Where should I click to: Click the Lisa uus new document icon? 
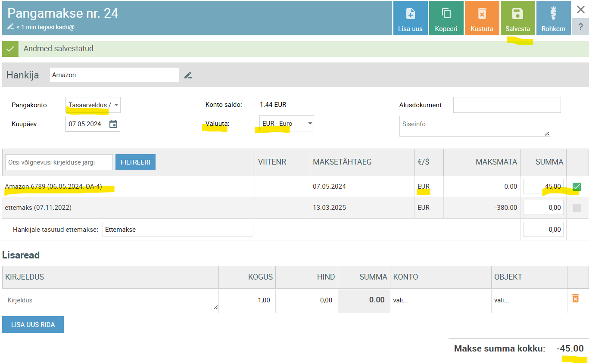click(x=410, y=14)
